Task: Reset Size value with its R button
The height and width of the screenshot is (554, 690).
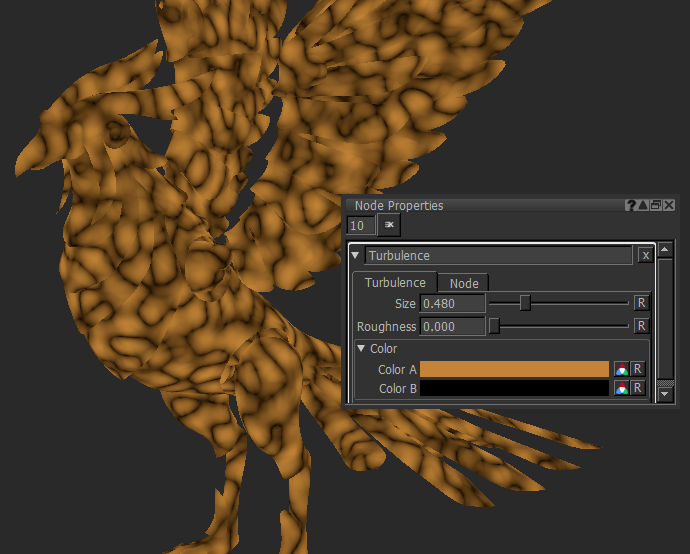Action: point(641,302)
